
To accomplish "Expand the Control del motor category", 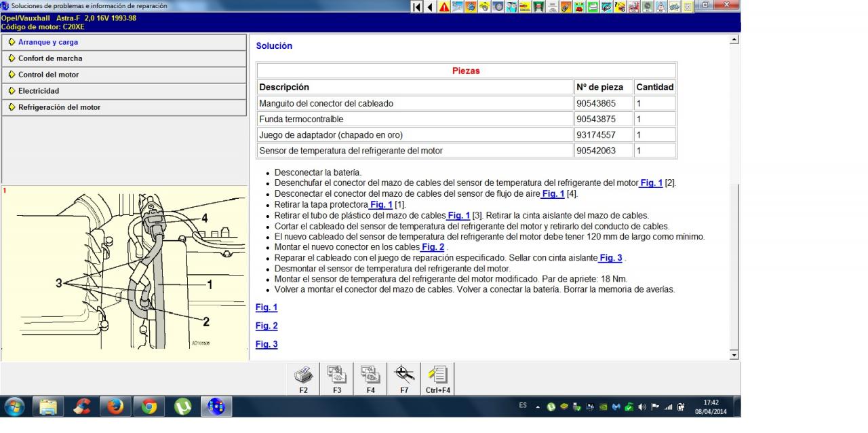I will click(123, 75).
